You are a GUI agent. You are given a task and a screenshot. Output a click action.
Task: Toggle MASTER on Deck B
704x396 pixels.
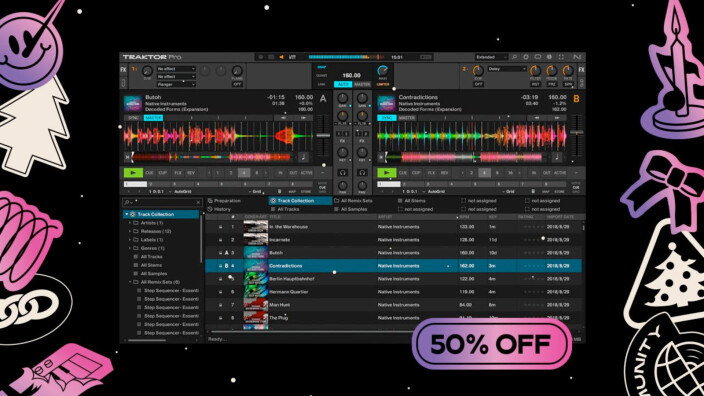coord(407,118)
